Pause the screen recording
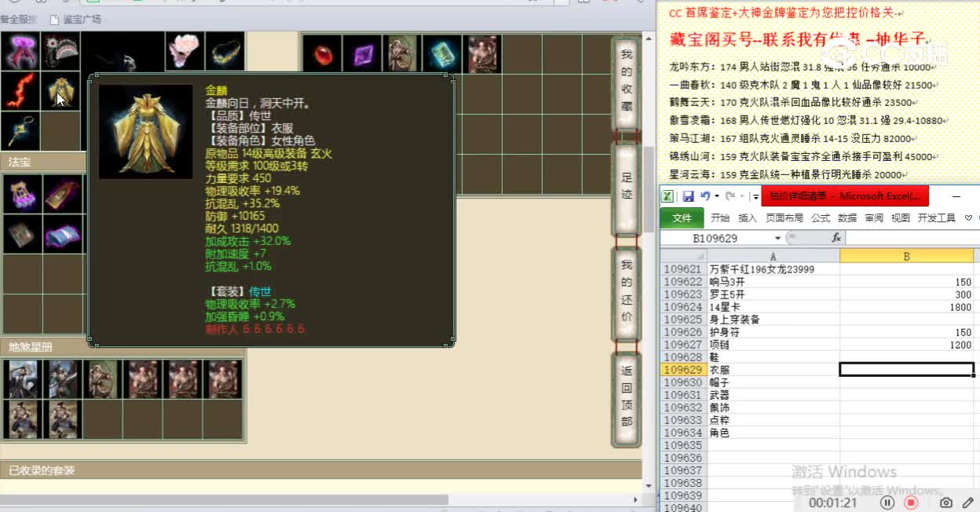980x512 pixels. pyautogui.click(x=887, y=503)
